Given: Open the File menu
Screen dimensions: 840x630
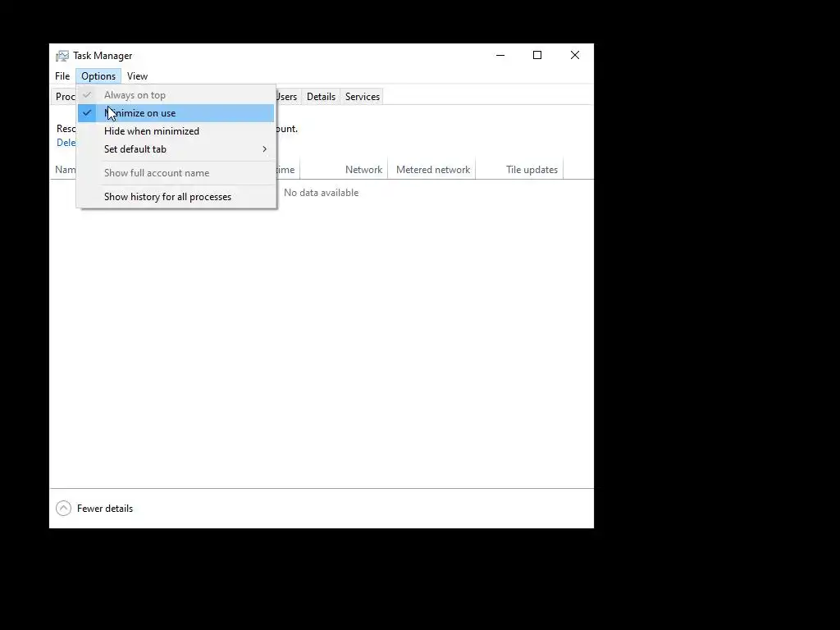Looking at the screenshot, I should coord(62,76).
